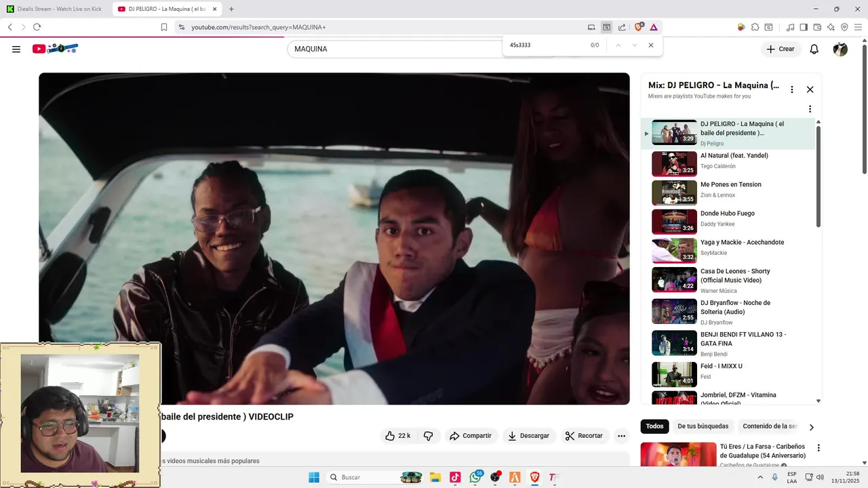The height and width of the screenshot is (488, 868).
Task: Show hidden system tray icons
Action: (x=759, y=477)
